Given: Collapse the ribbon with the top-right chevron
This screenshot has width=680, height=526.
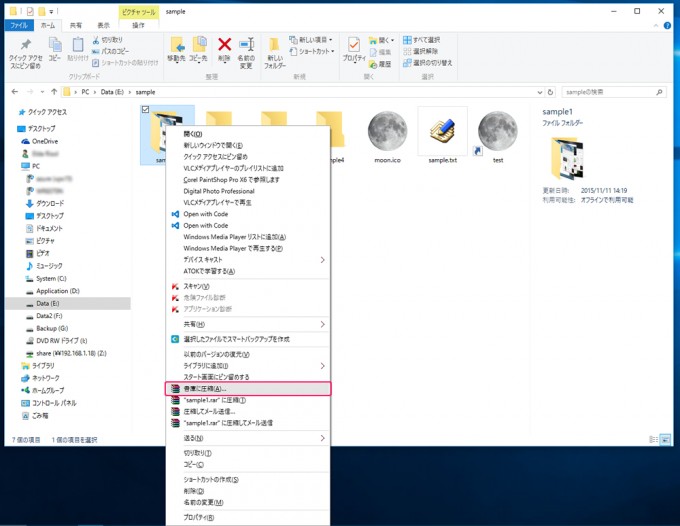Looking at the screenshot, I should tap(656, 26).
